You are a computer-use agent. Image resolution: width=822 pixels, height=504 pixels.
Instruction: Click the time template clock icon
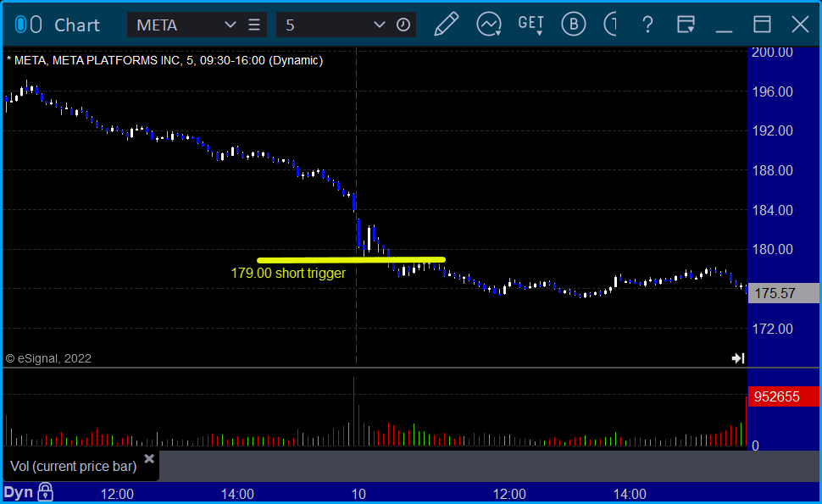pyautogui.click(x=403, y=25)
